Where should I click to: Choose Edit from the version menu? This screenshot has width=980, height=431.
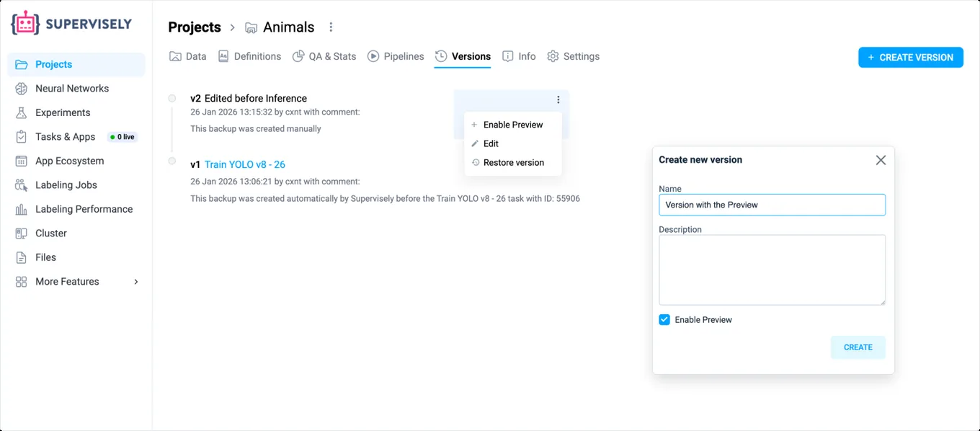[x=513, y=143]
